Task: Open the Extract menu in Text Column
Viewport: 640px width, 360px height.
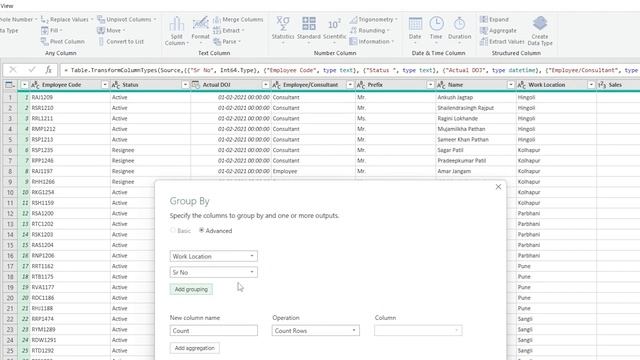Action: (228, 31)
